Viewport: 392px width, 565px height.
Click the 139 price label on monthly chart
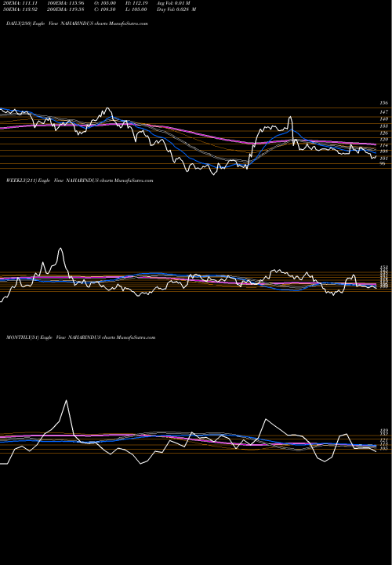(384, 431)
